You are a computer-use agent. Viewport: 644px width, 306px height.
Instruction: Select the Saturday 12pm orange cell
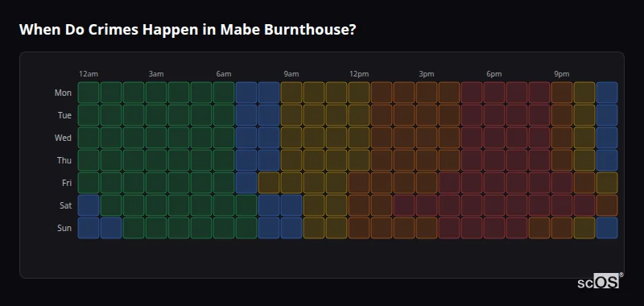click(359, 205)
